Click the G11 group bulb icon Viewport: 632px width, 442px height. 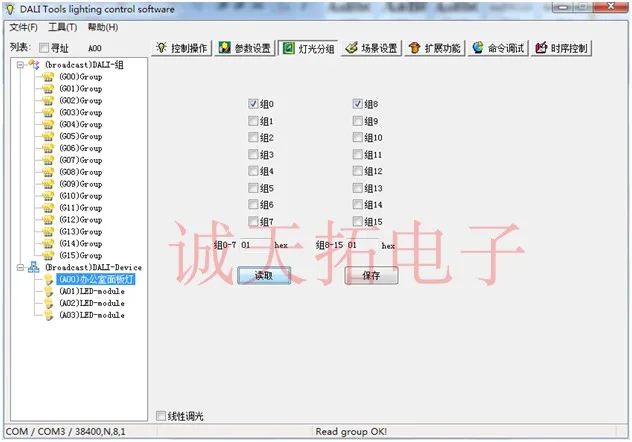[x=48, y=208]
